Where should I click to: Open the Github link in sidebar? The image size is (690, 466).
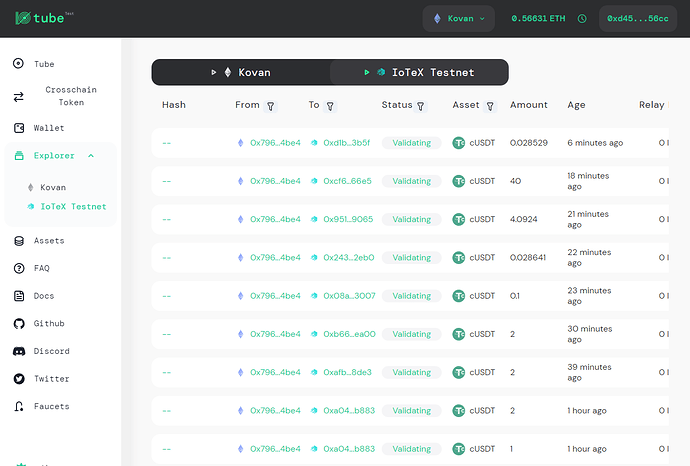point(49,323)
